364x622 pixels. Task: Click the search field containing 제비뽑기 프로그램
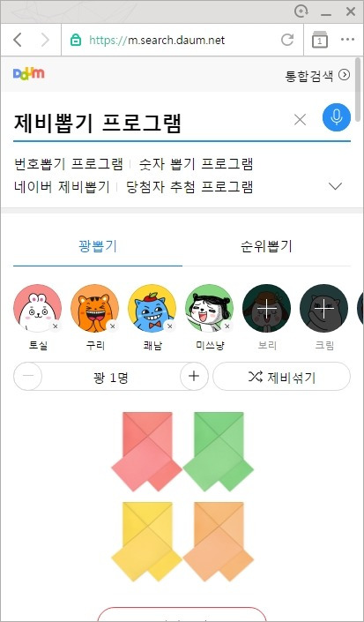(151, 123)
